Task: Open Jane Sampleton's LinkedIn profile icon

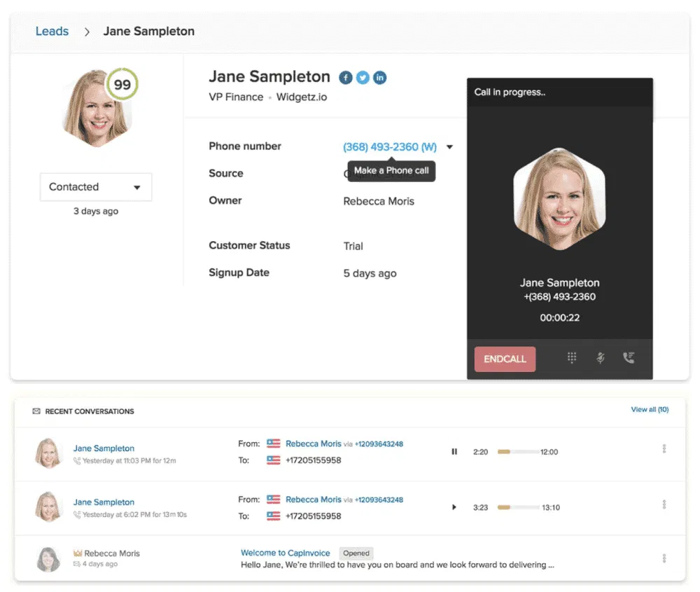Action: (379, 78)
